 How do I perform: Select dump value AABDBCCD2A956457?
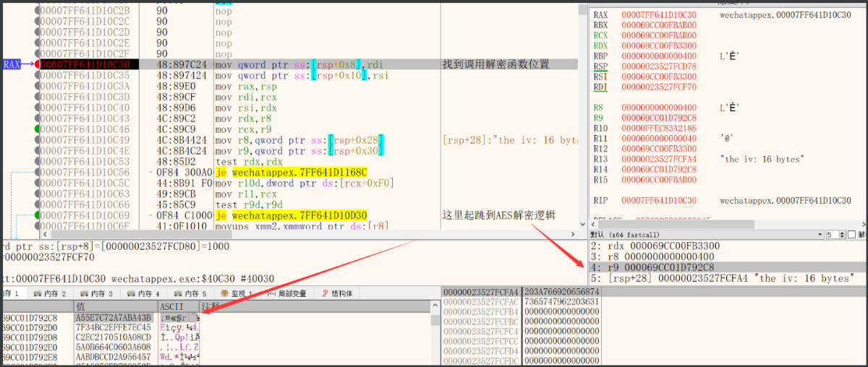point(113,357)
